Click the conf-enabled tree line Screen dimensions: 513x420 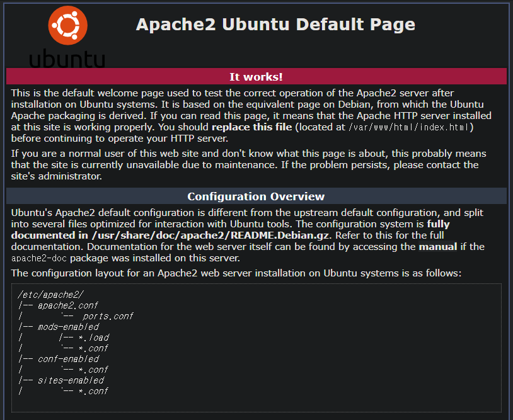59,359
